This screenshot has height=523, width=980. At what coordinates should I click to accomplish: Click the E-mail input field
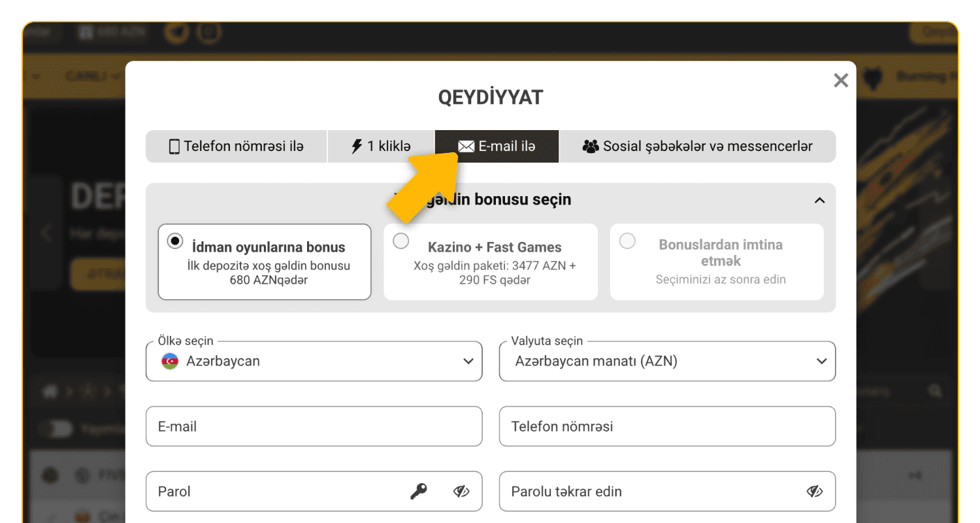314,426
